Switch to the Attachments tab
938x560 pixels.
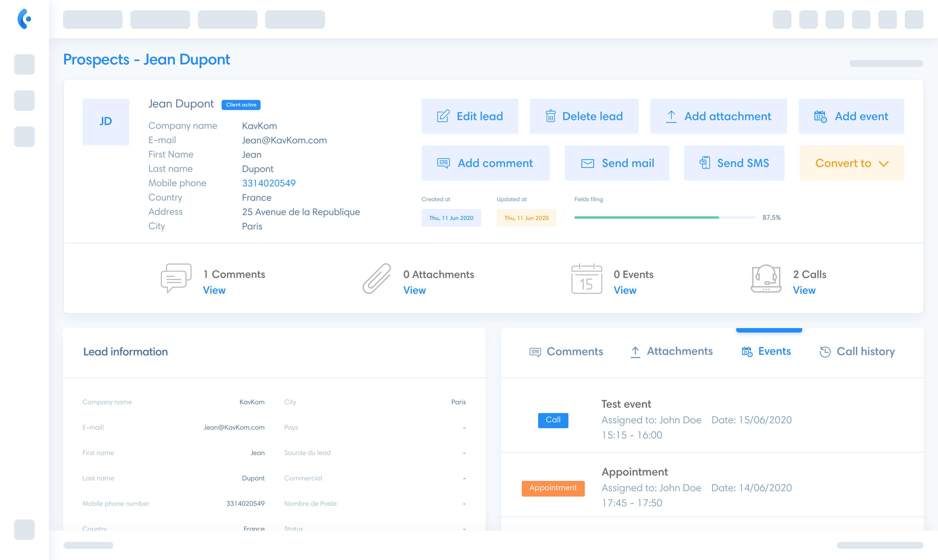tap(671, 351)
